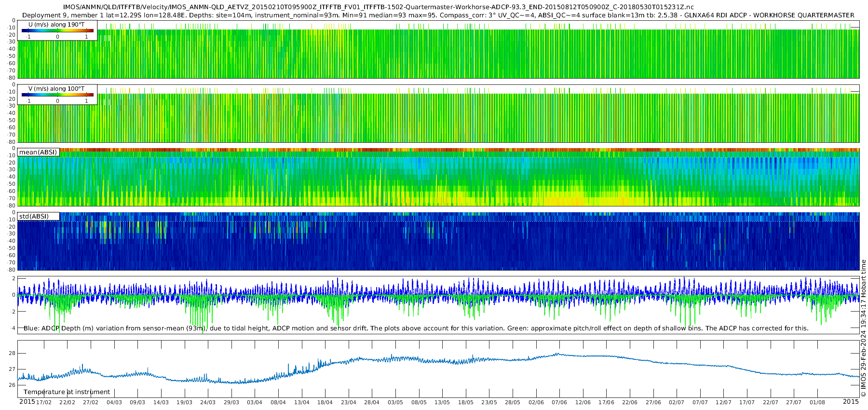Click the 28 tick on temperature axis
Viewport: 868px width, 410px height.
pos(12,353)
